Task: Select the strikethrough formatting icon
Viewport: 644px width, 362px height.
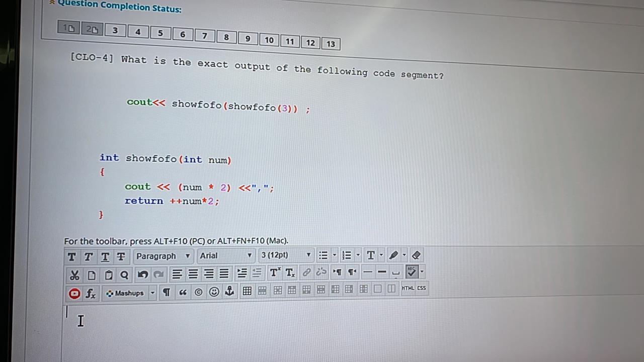Action: (121, 256)
